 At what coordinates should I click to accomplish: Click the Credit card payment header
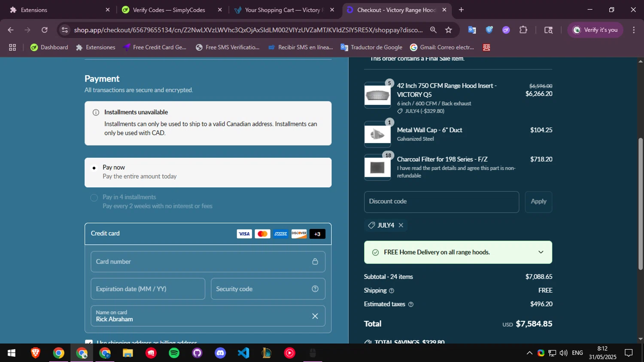tap(208, 234)
